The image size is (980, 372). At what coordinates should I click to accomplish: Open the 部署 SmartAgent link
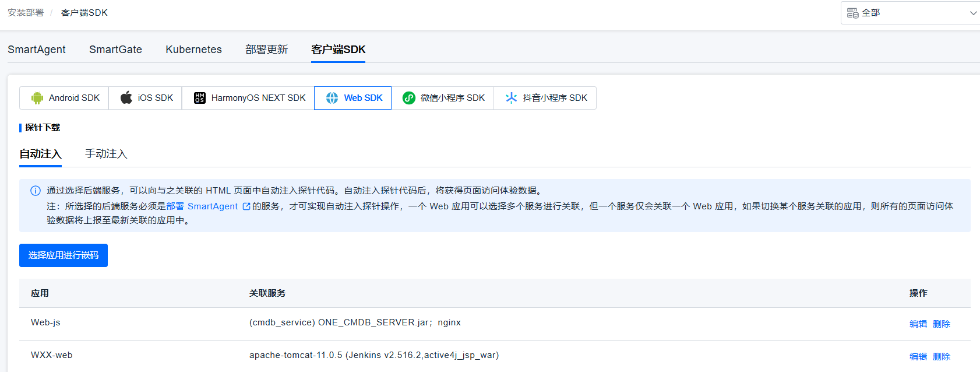[202, 206]
